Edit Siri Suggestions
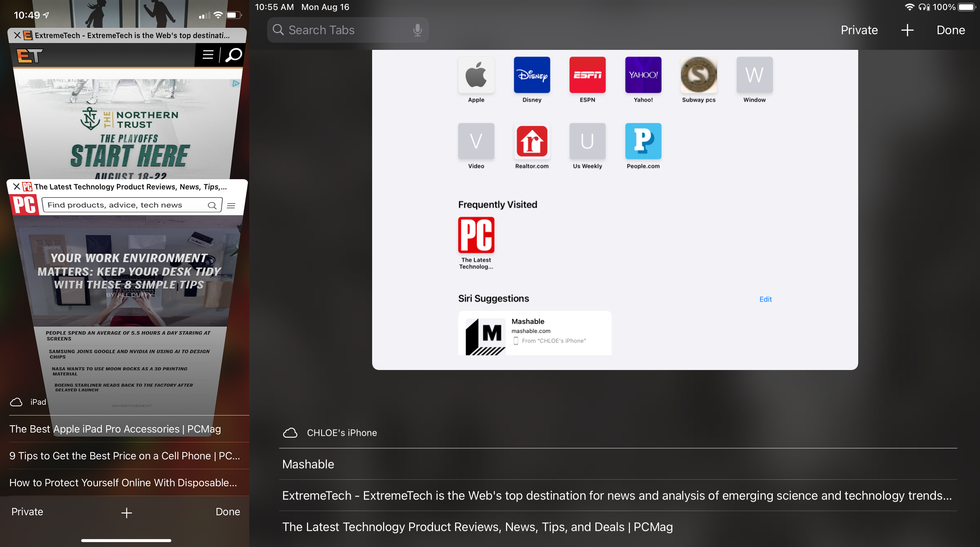The width and height of the screenshot is (980, 547). click(x=765, y=299)
